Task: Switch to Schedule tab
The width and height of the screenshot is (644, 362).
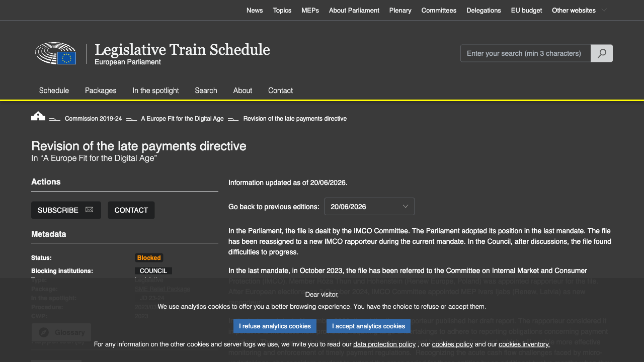Action: click(x=54, y=90)
